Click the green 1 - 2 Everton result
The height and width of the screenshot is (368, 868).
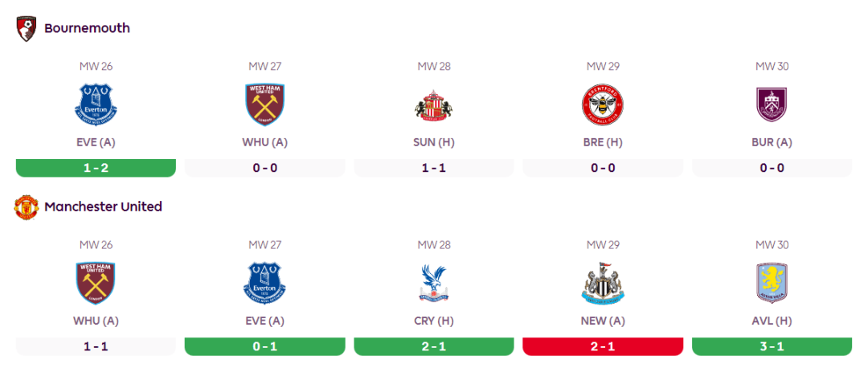tap(96, 168)
